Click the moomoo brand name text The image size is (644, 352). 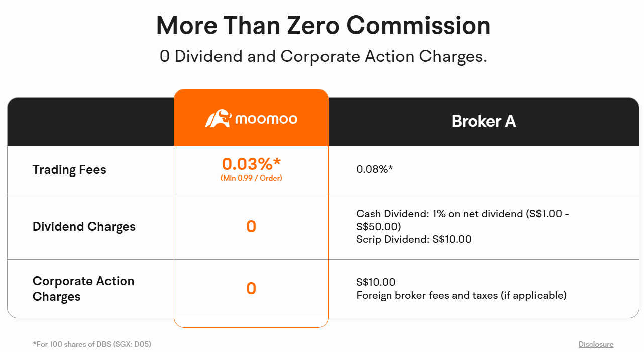[266, 119]
